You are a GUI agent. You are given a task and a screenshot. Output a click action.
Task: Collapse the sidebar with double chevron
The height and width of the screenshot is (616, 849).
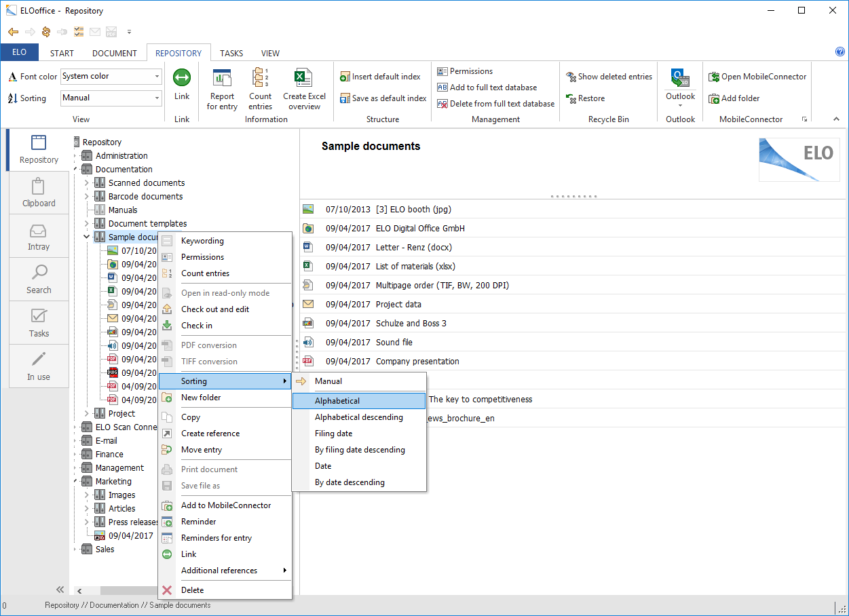click(60, 590)
